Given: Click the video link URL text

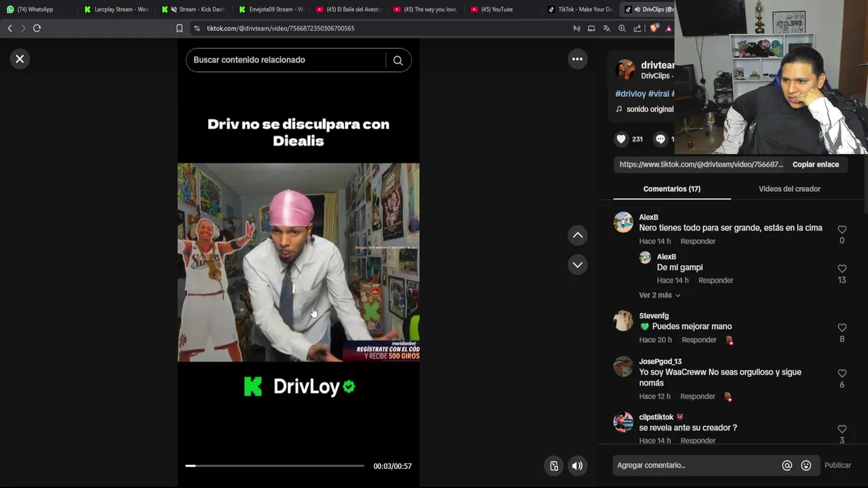Looking at the screenshot, I should (701, 165).
